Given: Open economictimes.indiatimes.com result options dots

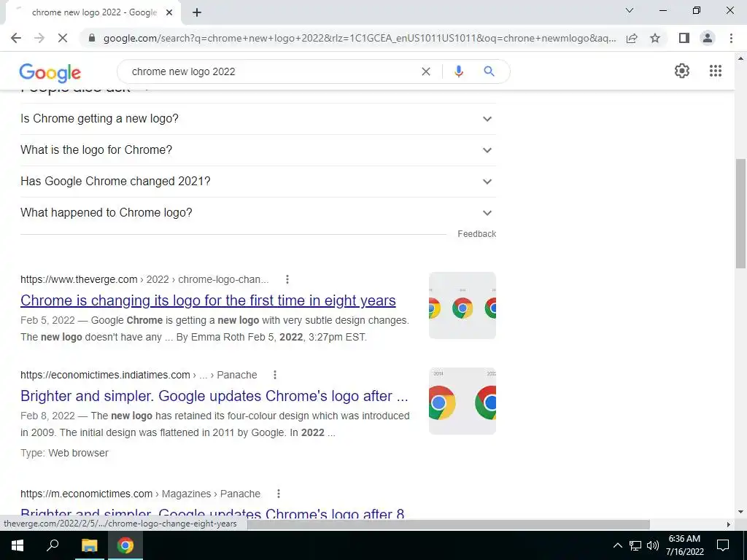Looking at the screenshot, I should [x=275, y=376].
